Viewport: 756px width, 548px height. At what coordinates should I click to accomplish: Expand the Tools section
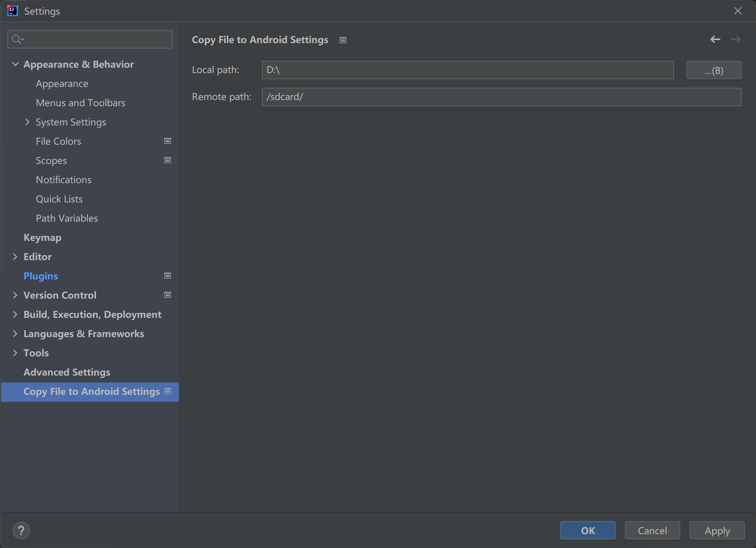(x=15, y=353)
